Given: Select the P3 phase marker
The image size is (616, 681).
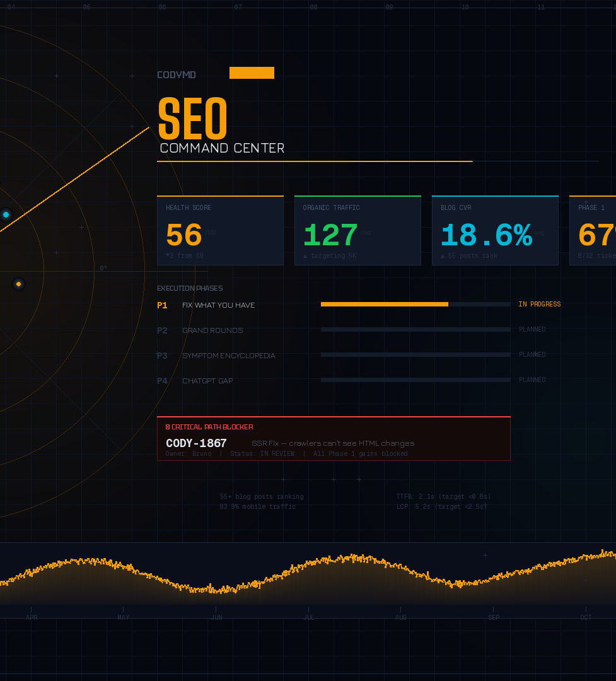Looking at the screenshot, I should point(162,356).
